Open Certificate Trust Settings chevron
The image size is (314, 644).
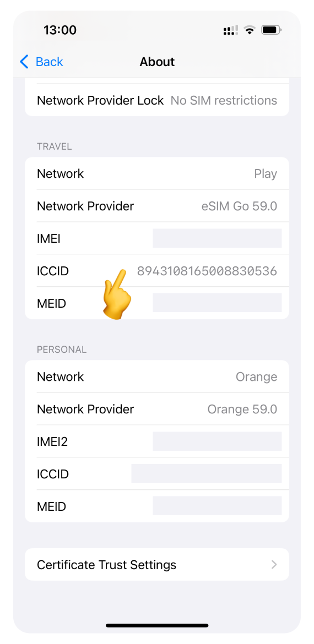[x=274, y=565]
